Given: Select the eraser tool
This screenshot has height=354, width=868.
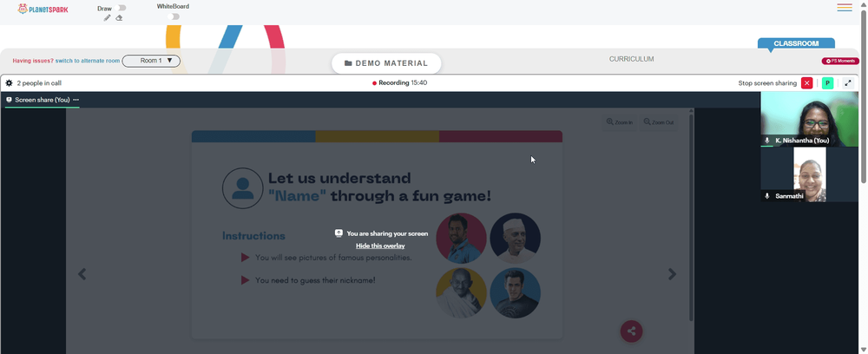Looking at the screenshot, I should 119,17.
